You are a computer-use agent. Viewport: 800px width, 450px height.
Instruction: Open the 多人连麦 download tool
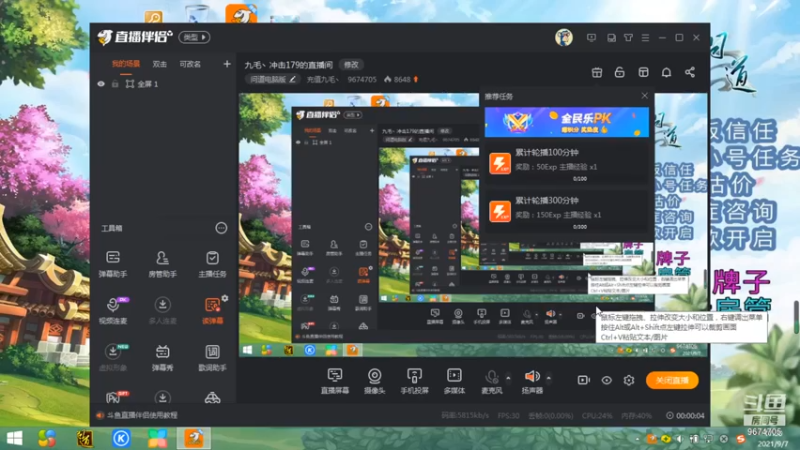(x=162, y=310)
